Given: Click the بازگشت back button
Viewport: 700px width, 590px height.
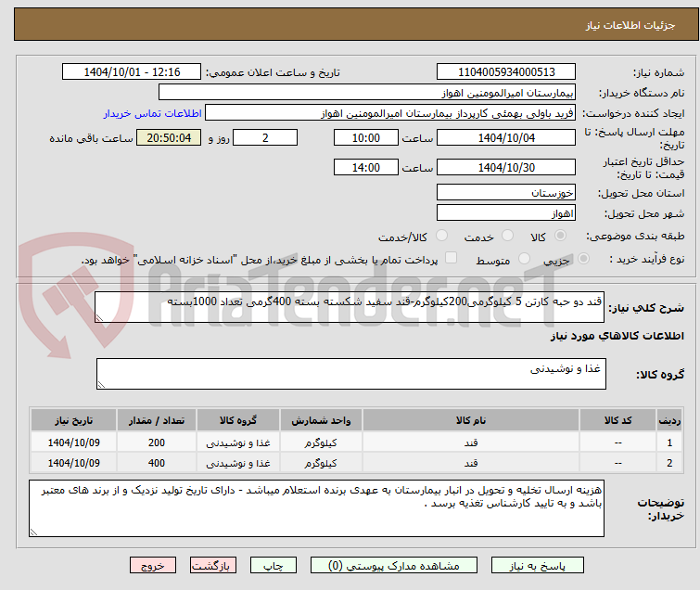Looking at the screenshot, I should pos(211,566).
